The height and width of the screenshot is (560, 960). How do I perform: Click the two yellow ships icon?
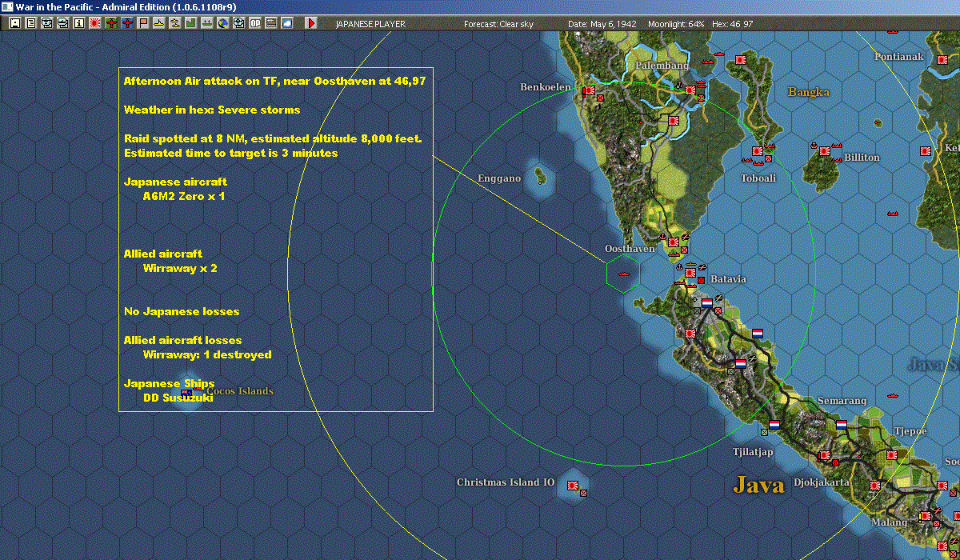click(x=175, y=23)
